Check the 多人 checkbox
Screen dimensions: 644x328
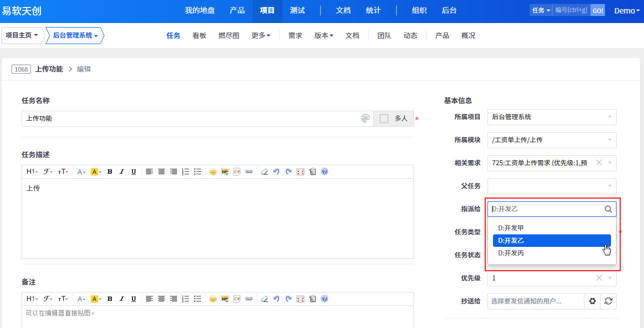384,119
